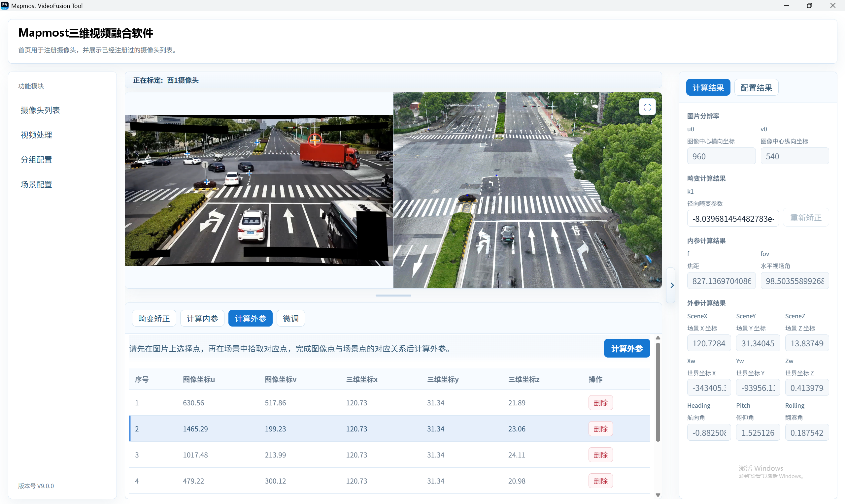This screenshot has width=845, height=504.
Task: Click the 三维坐标z column header
Action: coord(524,379)
